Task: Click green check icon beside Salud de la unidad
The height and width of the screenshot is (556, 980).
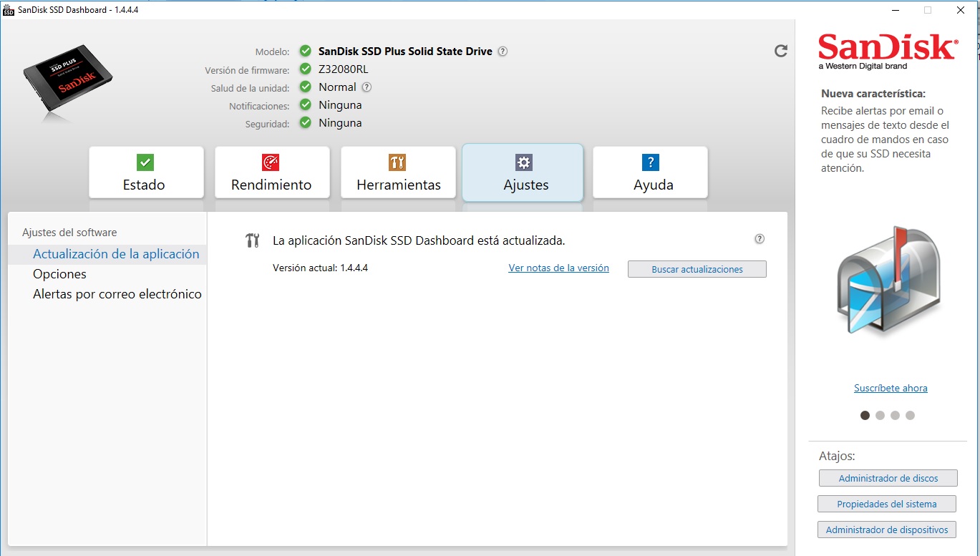Action: [x=305, y=87]
